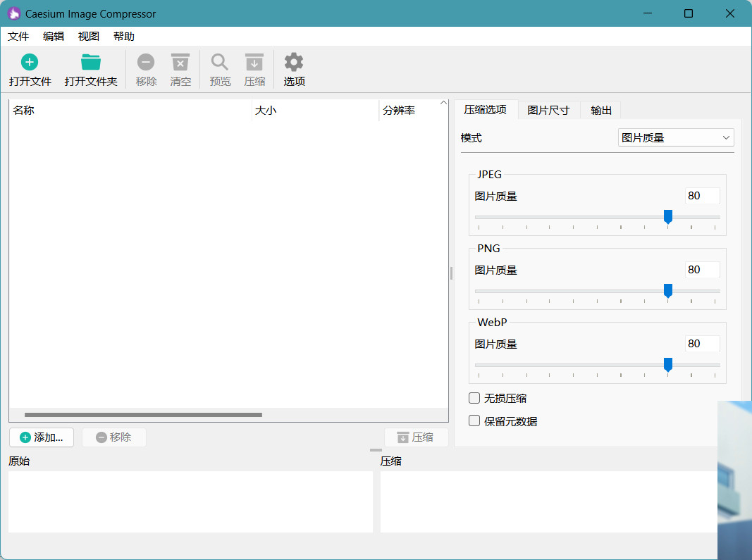The height and width of the screenshot is (560, 752).
Task: Enable the 保留元数据 checkbox
Action: point(474,421)
